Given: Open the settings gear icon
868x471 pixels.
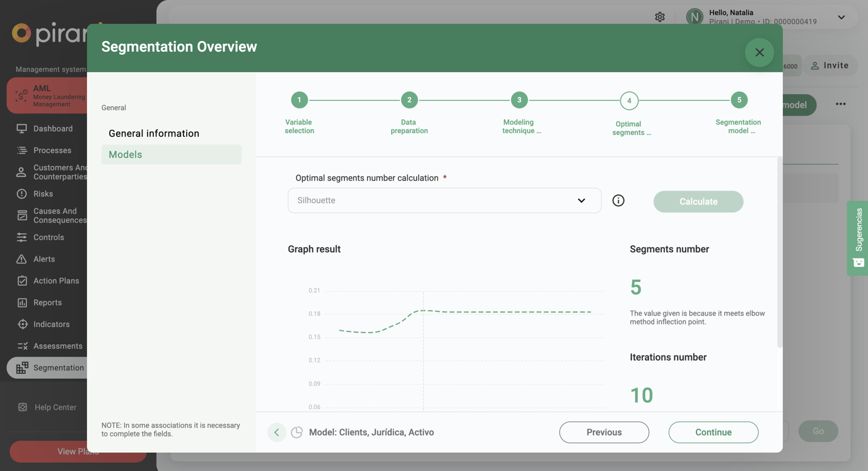Looking at the screenshot, I should [660, 17].
